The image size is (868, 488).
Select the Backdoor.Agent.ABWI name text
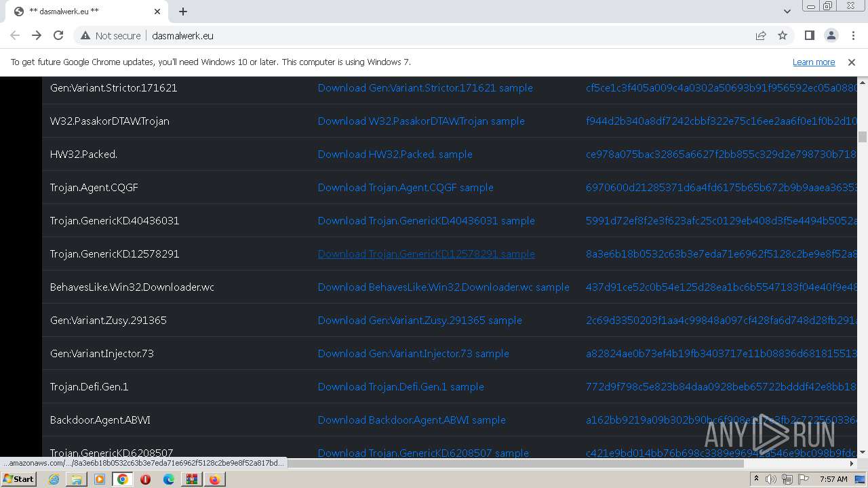coord(100,420)
